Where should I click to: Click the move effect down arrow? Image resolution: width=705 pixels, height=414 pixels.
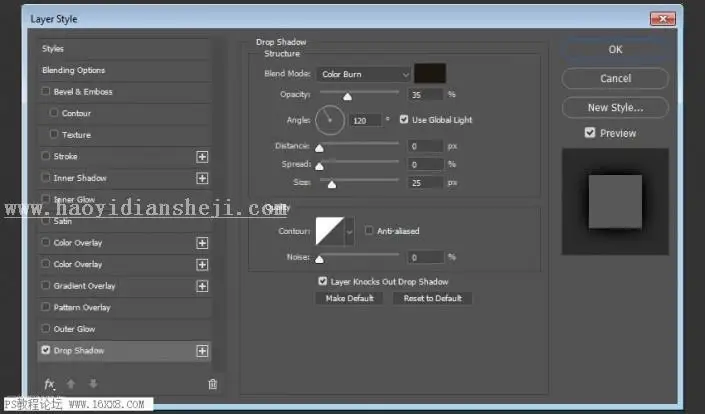tap(93, 384)
